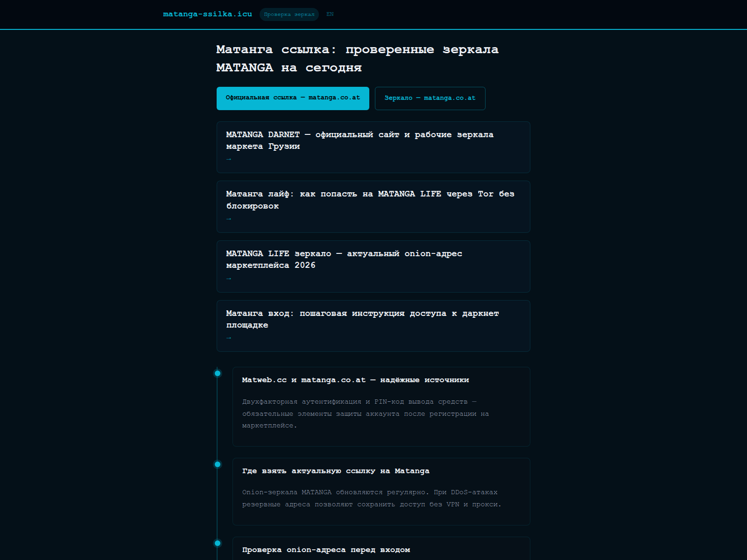Click the arrow under the "Матанга лайф" card title

tap(229, 219)
